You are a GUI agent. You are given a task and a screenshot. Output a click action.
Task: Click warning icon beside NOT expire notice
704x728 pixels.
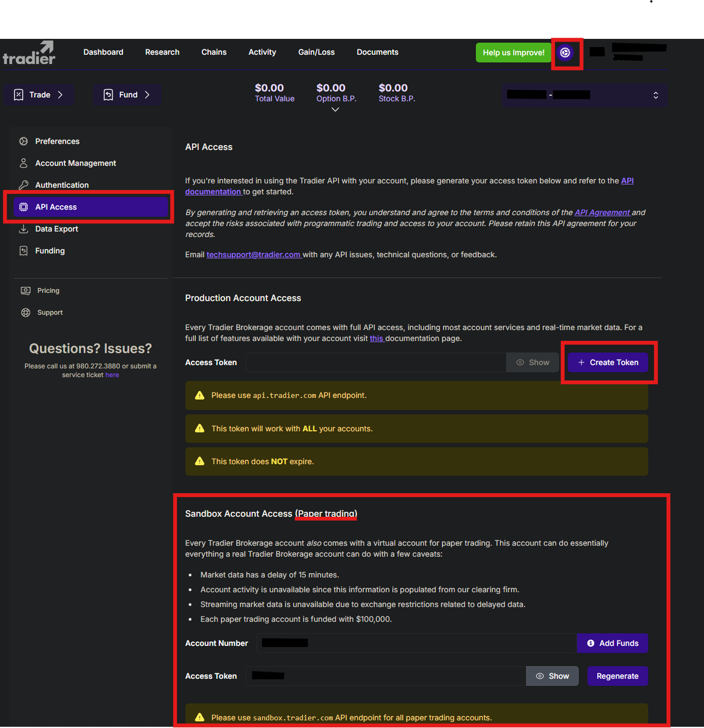200,461
